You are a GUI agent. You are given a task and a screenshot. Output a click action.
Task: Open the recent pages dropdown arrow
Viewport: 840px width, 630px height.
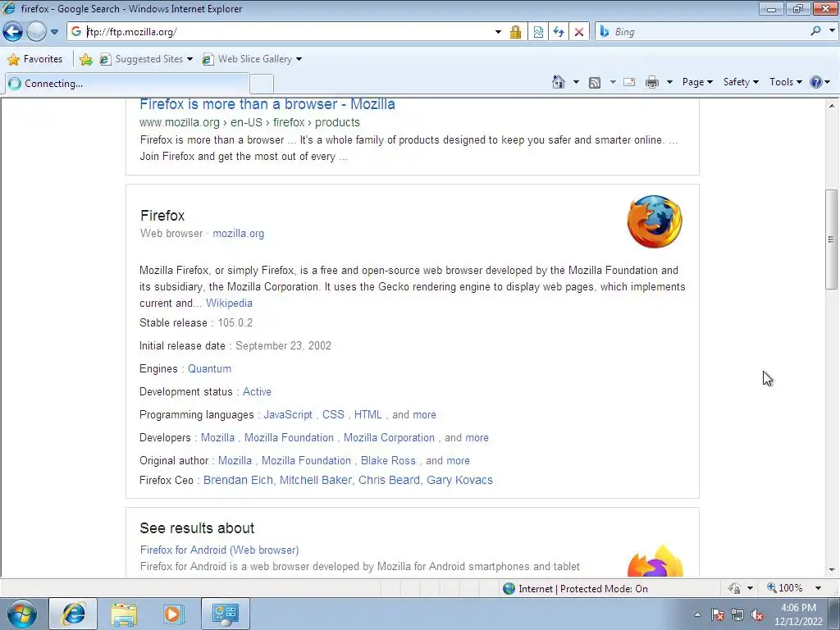[54, 32]
